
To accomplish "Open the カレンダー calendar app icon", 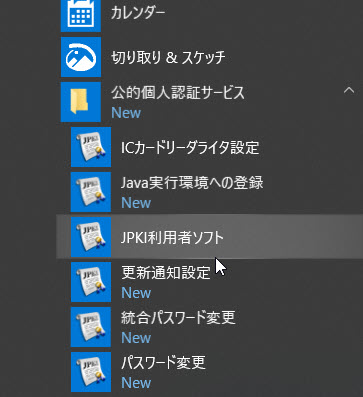I will point(81,15).
